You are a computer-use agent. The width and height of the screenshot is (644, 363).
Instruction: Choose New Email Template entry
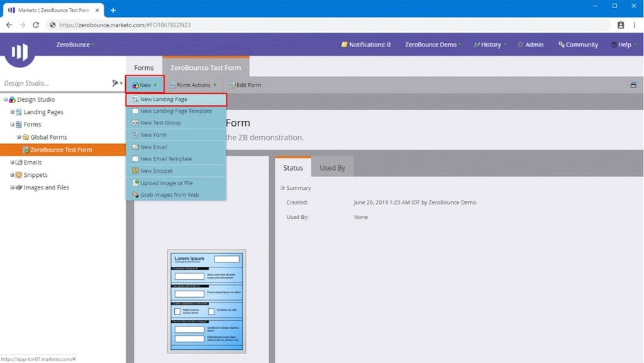[176, 159]
